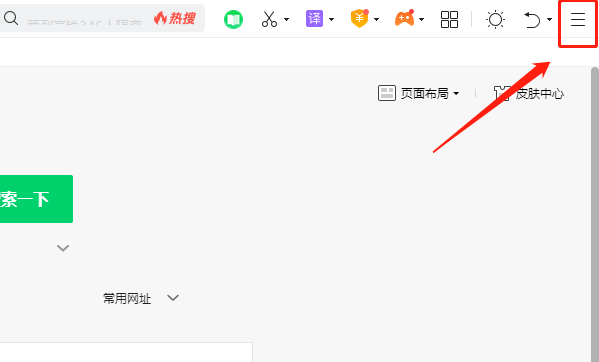
Task: Open the three-line main menu
Action: pos(578,19)
